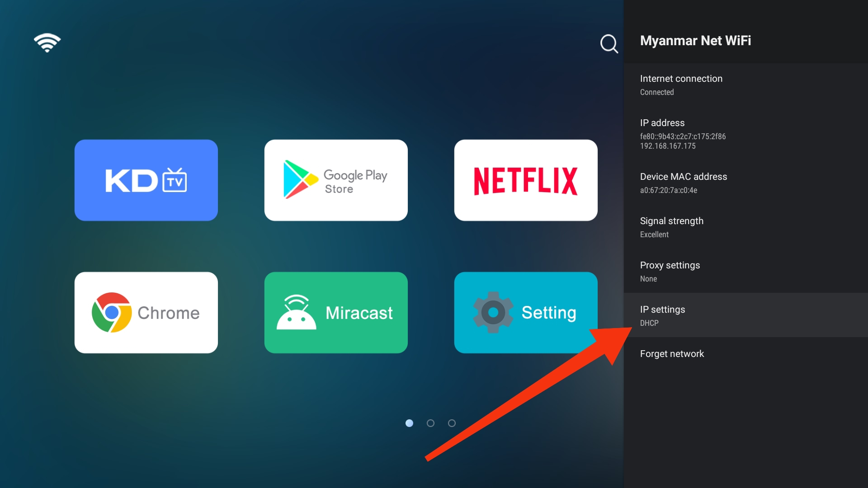Viewport: 868px width, 488px height.
Task: Select the Device MAC address entry
Action: click(746, 183)
